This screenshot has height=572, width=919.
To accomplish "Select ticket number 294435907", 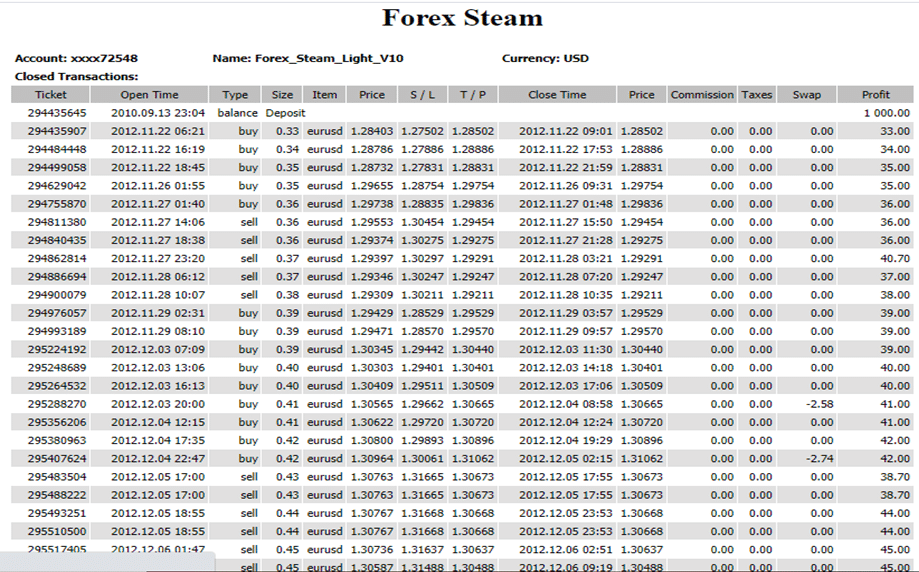I will [x=57, y=131].
